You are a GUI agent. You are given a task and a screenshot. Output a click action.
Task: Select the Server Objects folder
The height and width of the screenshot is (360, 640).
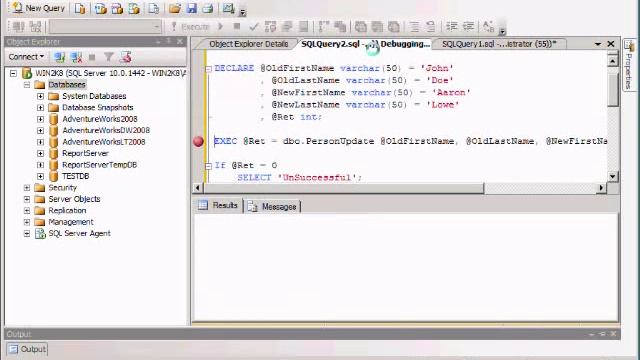point(74,199)
